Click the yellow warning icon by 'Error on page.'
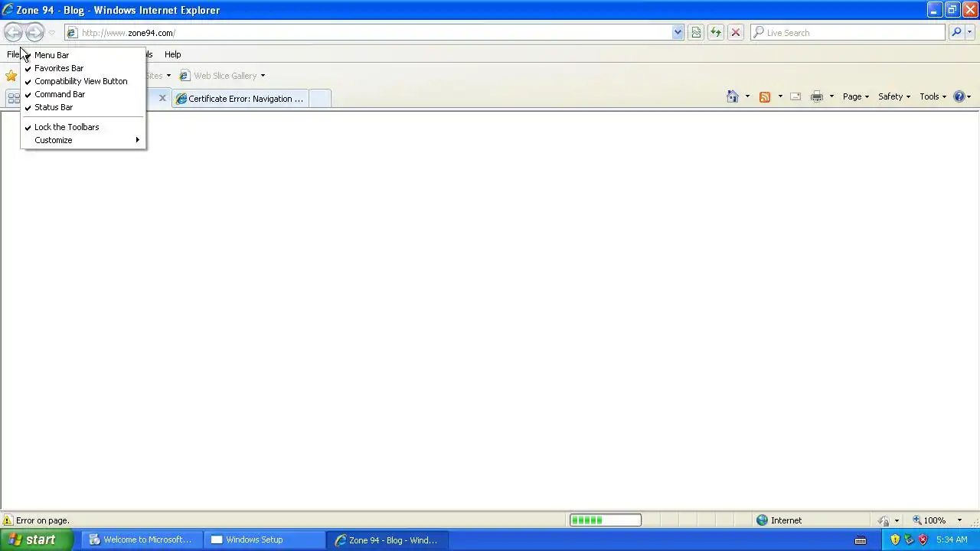 click(8, 520)
